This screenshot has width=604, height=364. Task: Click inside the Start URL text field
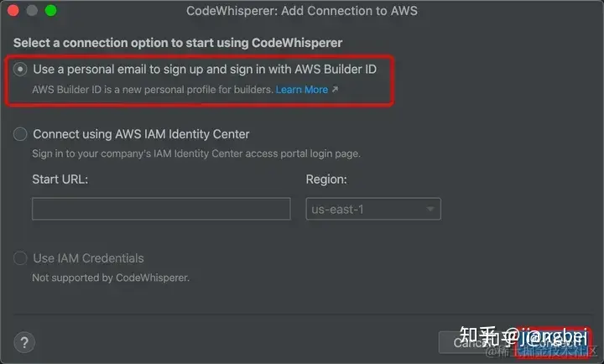[161, 209]
